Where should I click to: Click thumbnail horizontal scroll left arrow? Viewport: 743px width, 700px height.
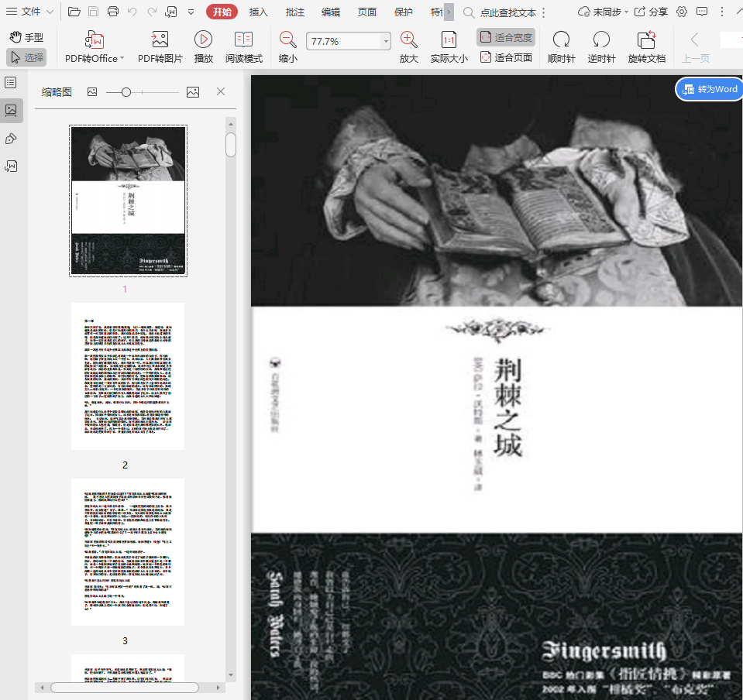point(42,687)
